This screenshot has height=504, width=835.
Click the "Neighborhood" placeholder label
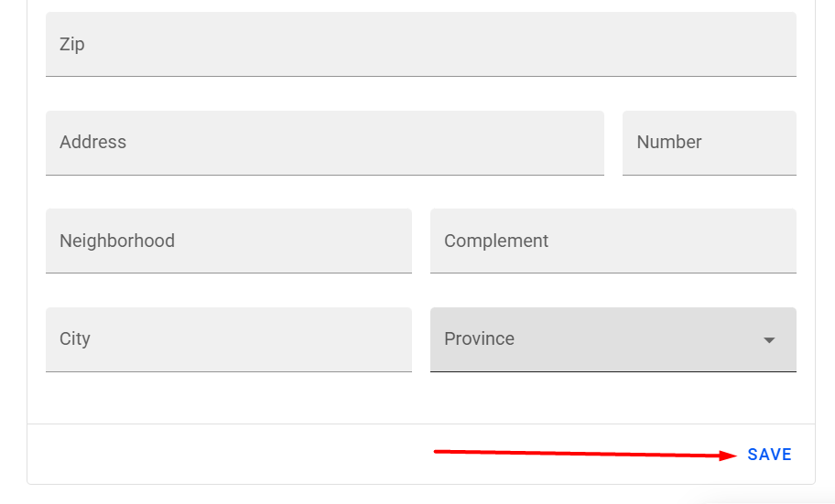(x=117, y=241)
